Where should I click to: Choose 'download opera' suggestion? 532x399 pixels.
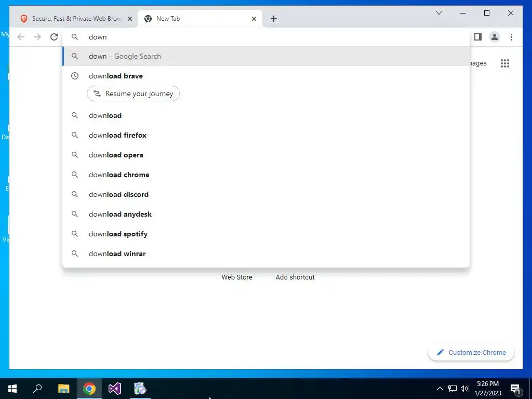(x=267, y=155)
